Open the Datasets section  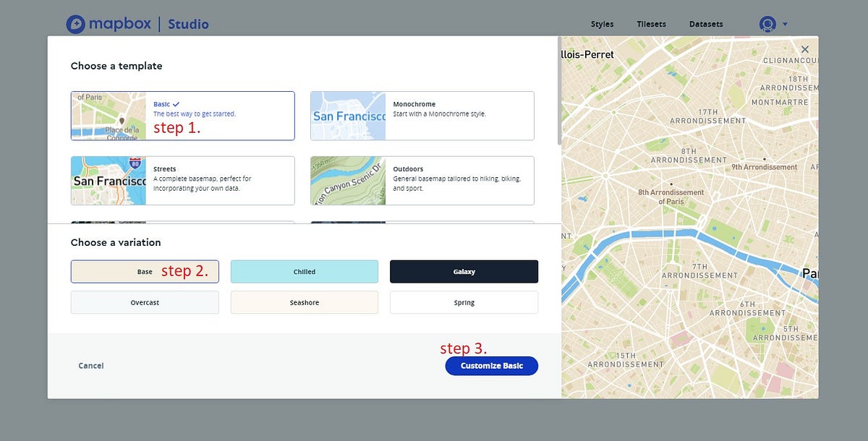706,24
